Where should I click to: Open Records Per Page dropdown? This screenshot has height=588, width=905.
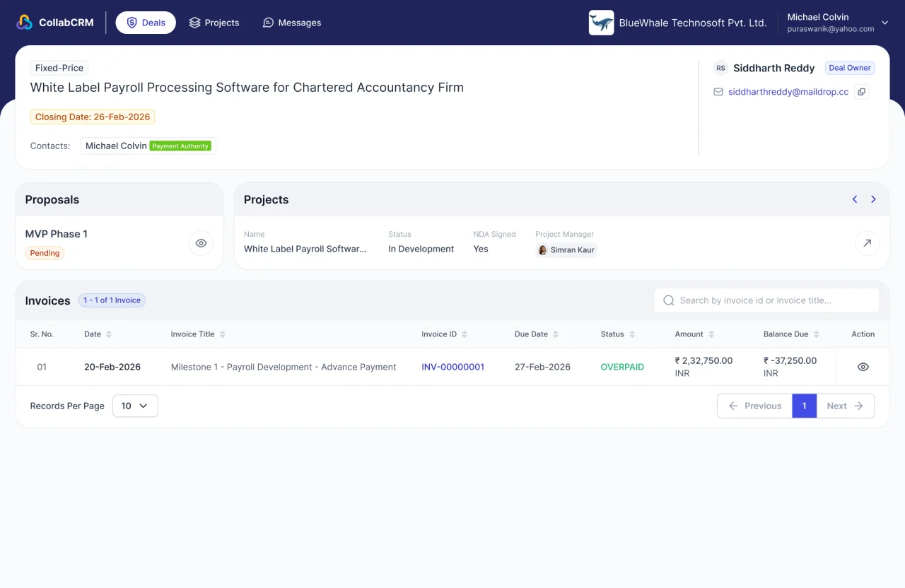coord(135,406)
